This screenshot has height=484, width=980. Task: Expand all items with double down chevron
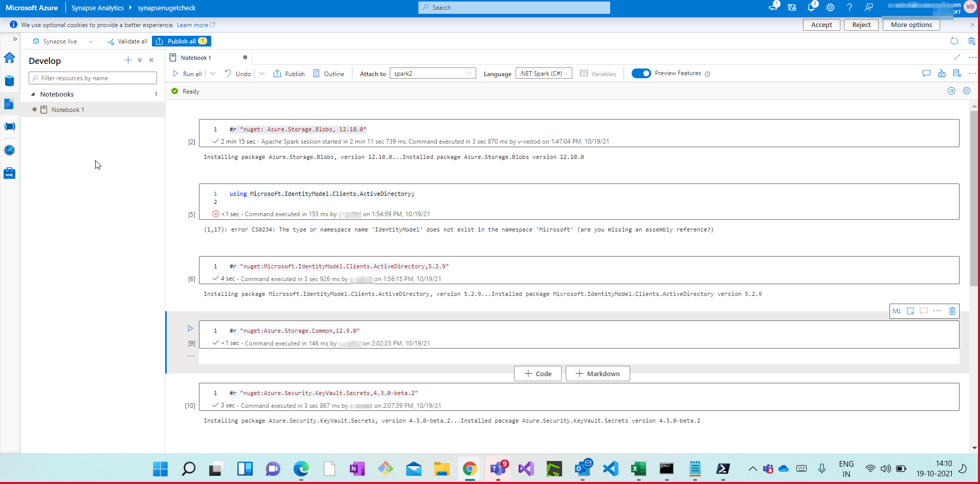pyautogui.click(x=140, y=60)
